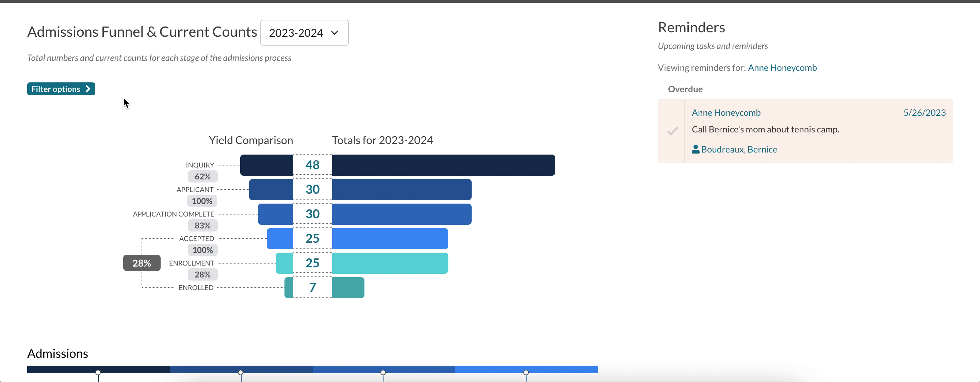980x382 pixels.
Task: Click Anne Honeycomb name in overdue reminder
Action: (x=726, y=113)
